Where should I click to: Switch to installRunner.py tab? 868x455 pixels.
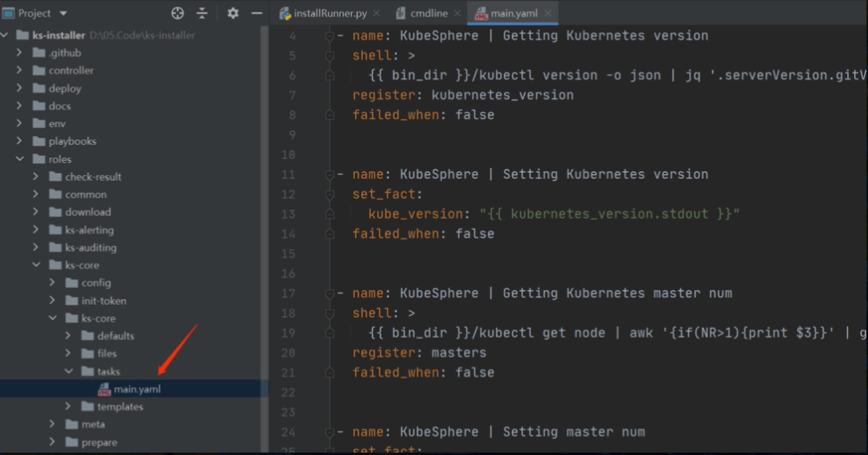[330, 14]
